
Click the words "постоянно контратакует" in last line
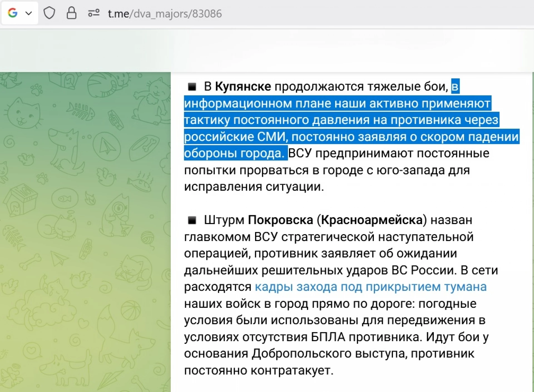[x=258, y=370]
